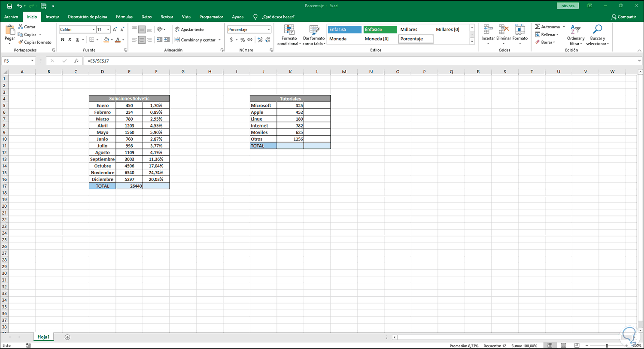Open the Formato condicional menu
Screen dimensions: 644x349
coord(289,35)
